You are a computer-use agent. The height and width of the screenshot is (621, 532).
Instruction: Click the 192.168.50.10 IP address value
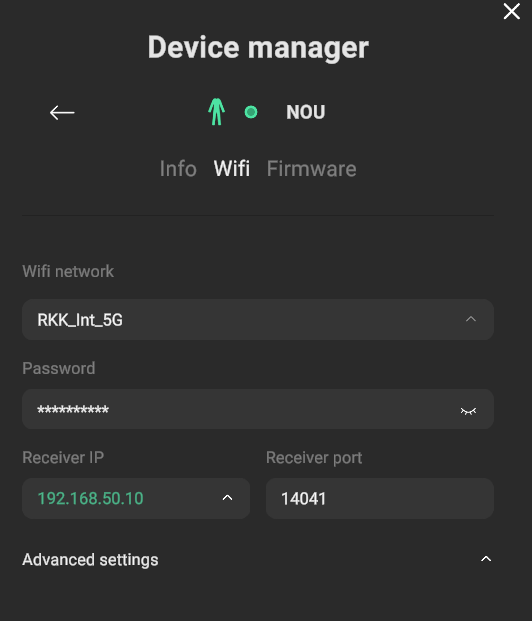pos(90,499)
